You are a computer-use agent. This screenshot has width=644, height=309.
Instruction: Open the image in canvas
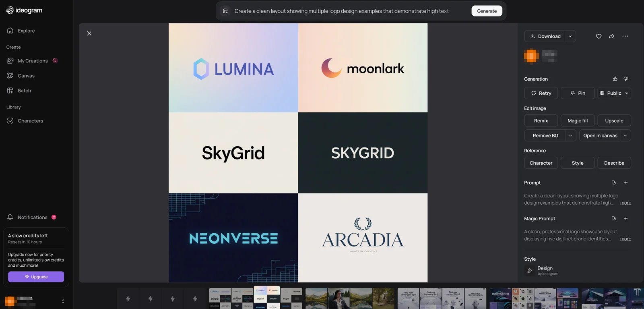click(x=600, y=135)
